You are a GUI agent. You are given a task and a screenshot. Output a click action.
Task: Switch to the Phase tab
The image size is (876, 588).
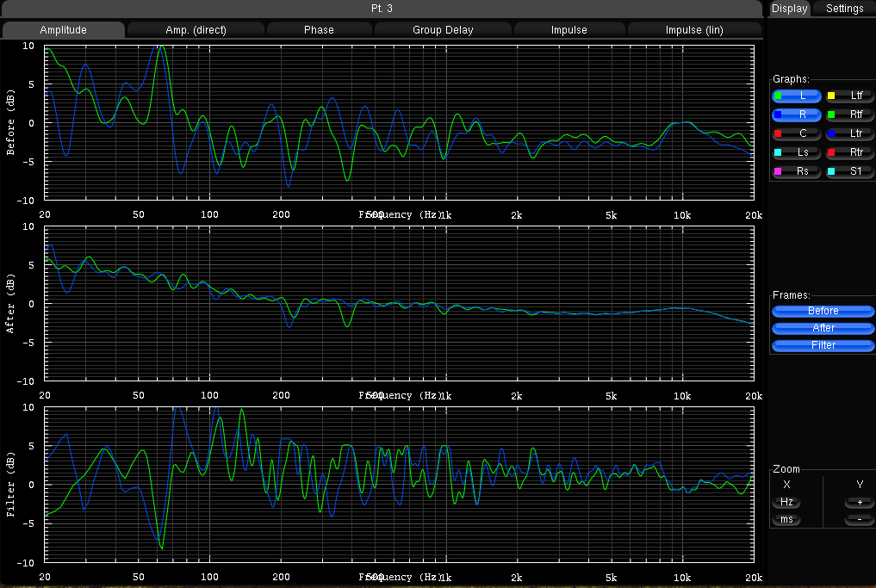(319, 30)
